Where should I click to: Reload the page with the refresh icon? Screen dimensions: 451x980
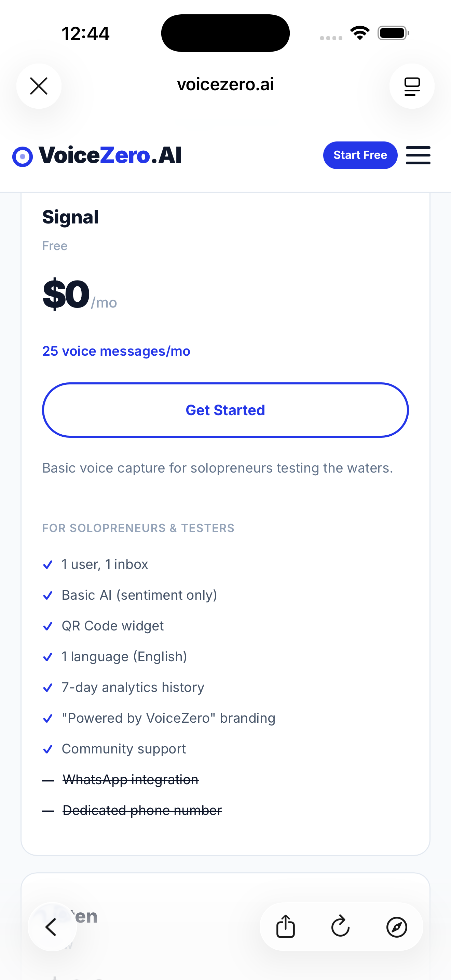340,927
